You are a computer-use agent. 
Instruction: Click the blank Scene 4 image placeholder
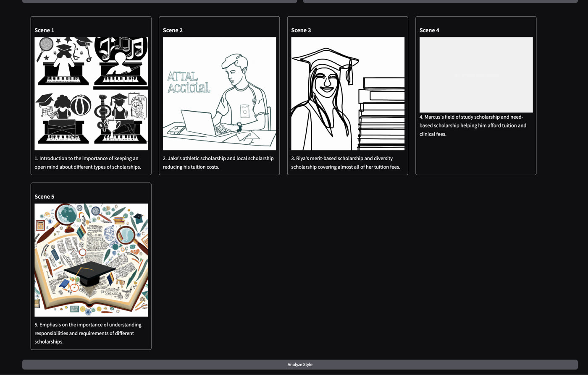(x=476, y=75)
